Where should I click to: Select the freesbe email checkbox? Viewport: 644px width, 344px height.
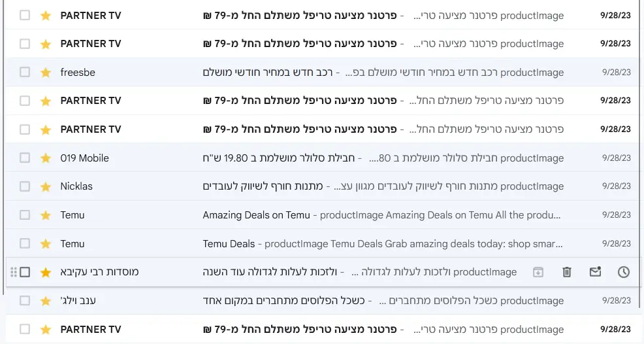25,72
